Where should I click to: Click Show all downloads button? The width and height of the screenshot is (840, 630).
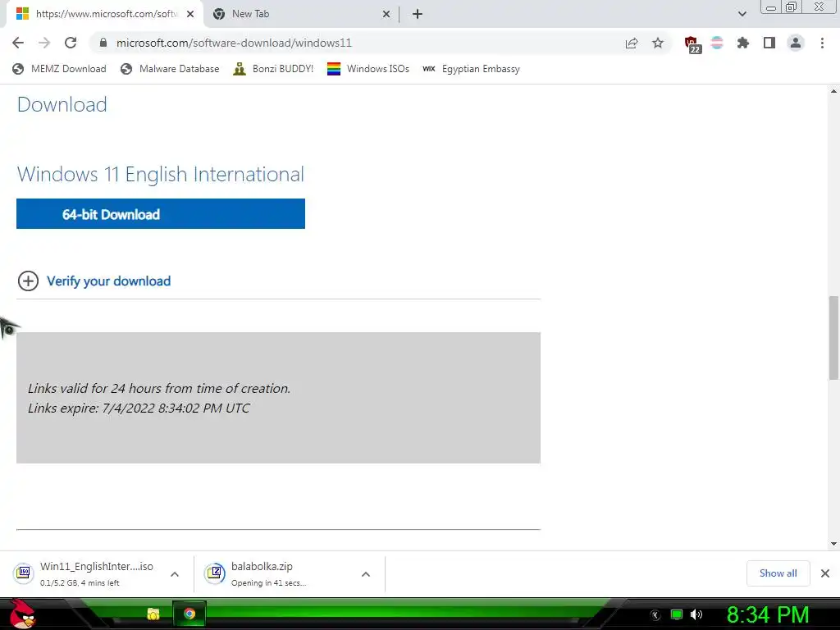pyautogui.click(x=778, y=573)
